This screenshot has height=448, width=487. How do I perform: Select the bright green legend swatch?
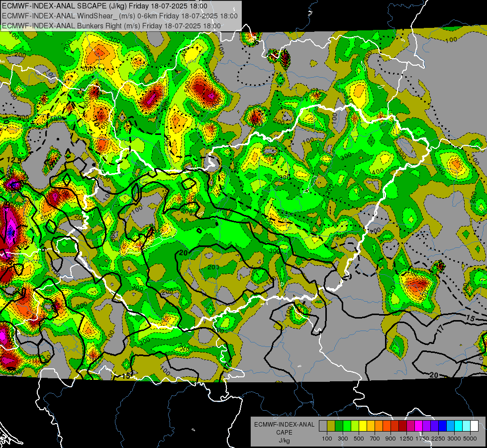point(347,426)
